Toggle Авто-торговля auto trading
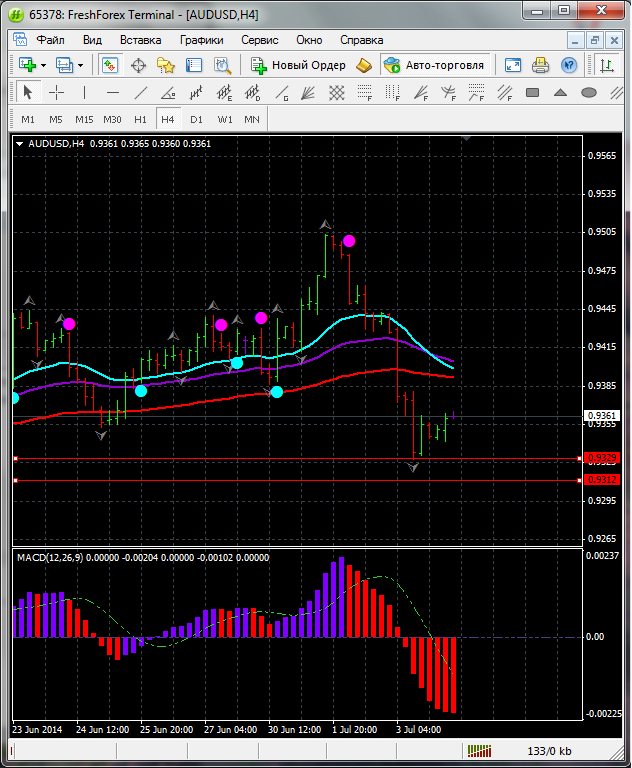 click(x=434, y=65)
